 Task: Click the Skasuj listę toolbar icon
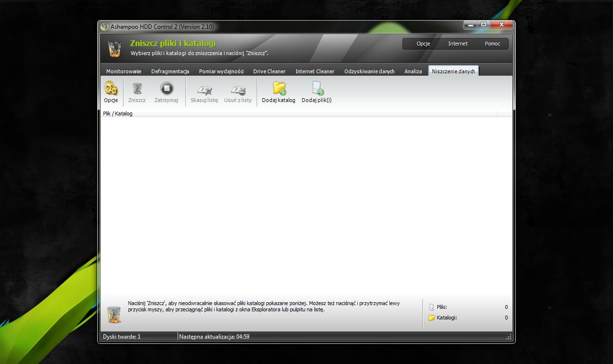pos(204,90)
